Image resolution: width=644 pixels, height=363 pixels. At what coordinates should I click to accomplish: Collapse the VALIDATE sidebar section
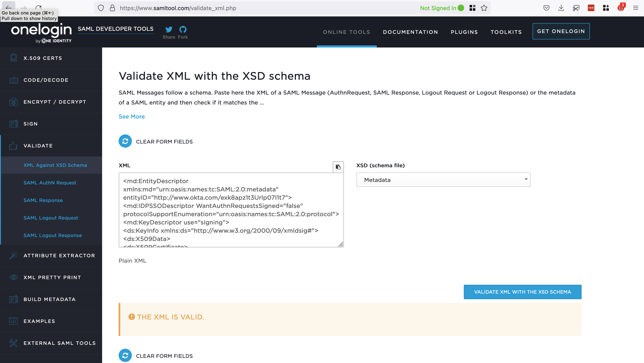click(x=51, y=145)
